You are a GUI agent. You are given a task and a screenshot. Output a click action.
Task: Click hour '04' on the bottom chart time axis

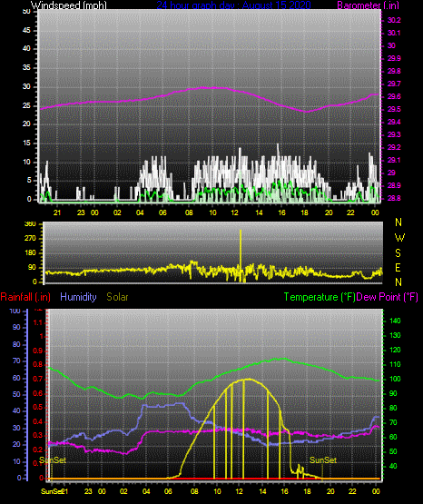(x=146, y=491)
